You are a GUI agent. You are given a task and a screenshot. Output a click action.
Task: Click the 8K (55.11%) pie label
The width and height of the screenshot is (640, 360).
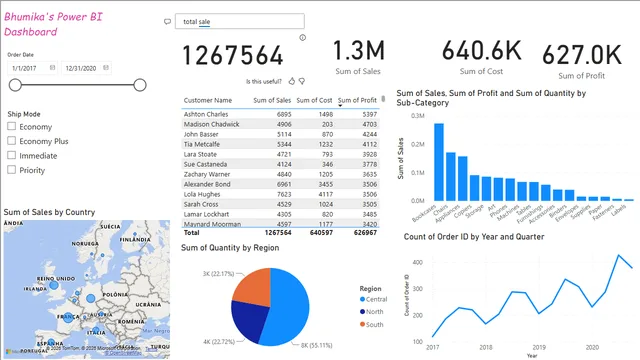[x=316, y=345]
